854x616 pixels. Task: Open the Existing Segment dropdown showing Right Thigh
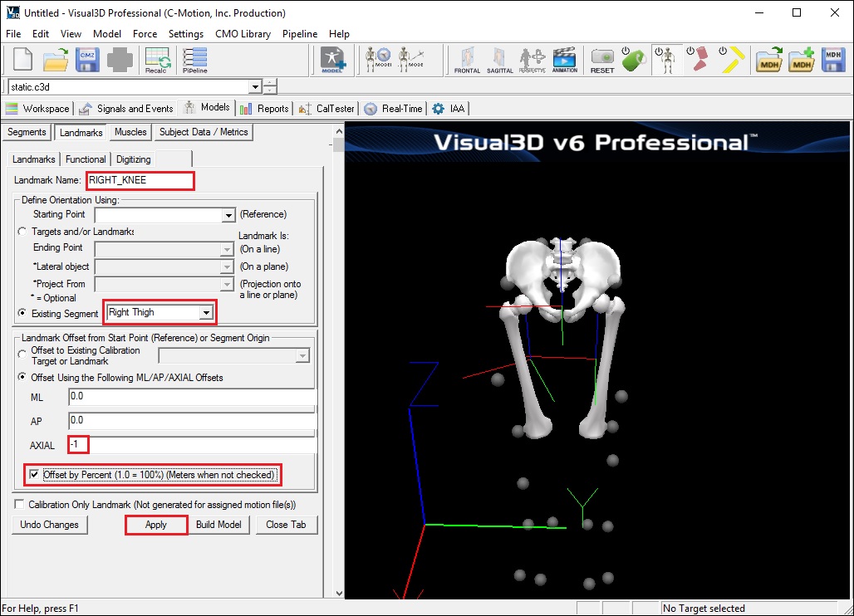[x=206, y=313]
